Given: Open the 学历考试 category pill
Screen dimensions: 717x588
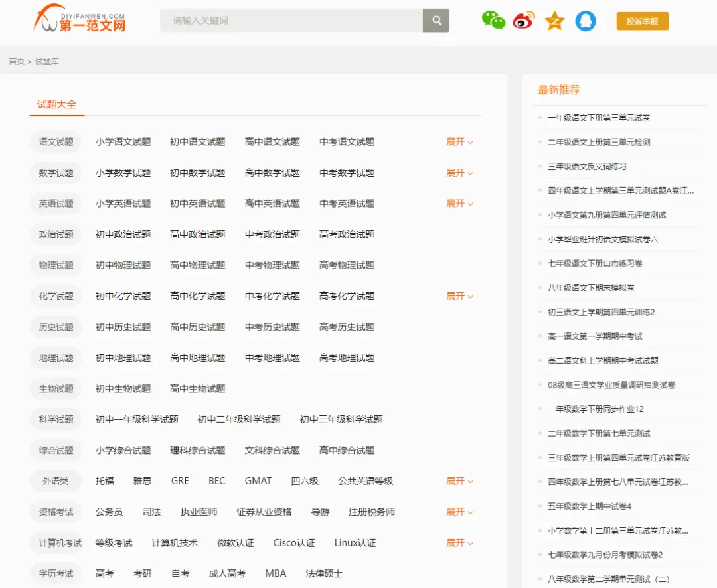Looking at the screenshot, I should (56, 573).
